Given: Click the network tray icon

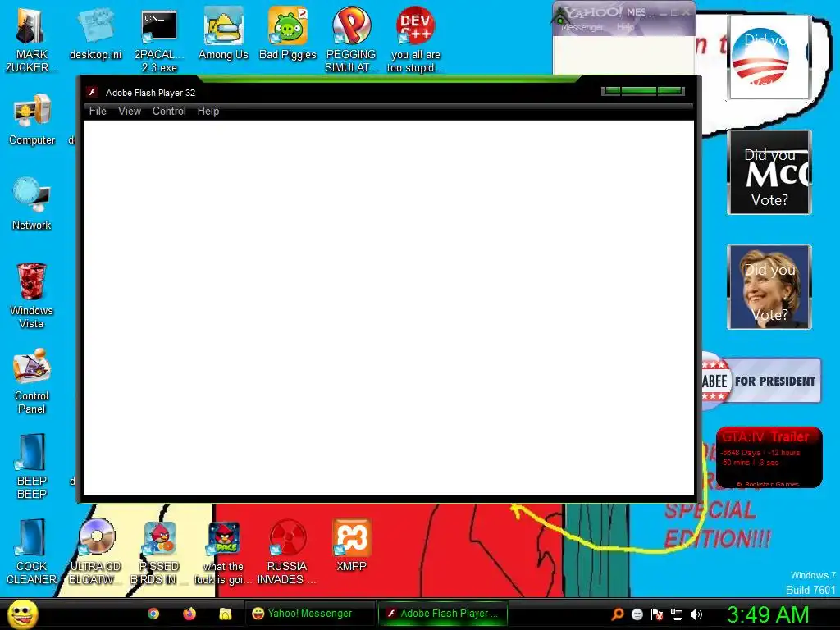Looking at the screenshot, I should pyautogui.click(x=677, y=614).
